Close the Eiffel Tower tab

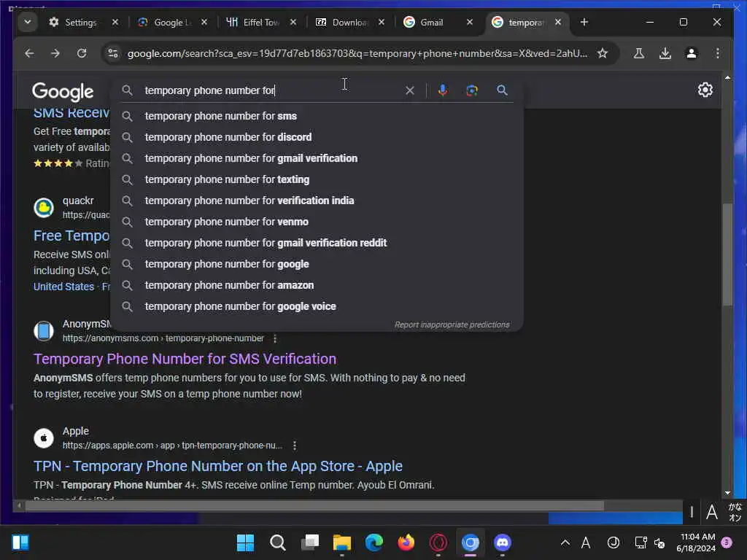click(x=293, y=23)
